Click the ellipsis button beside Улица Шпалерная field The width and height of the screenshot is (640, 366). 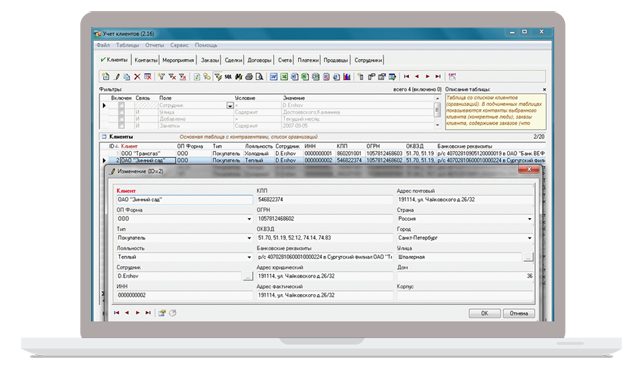(528, 257)
